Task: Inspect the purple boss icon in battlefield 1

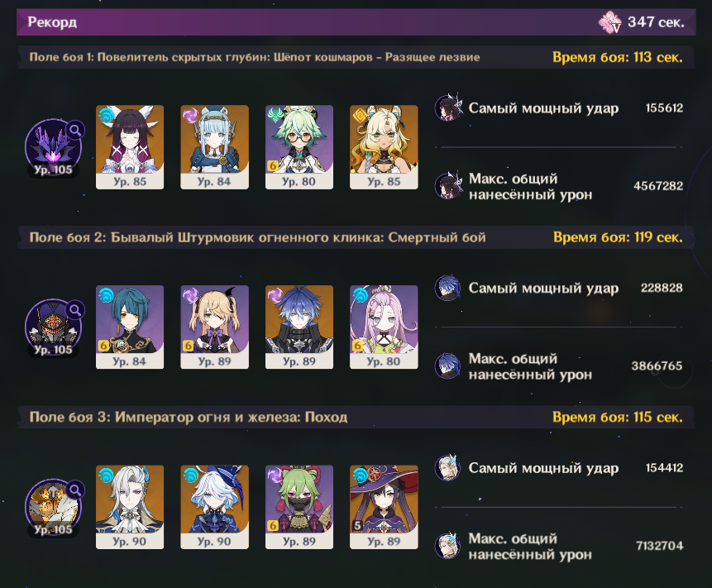Action: [53, 147]
